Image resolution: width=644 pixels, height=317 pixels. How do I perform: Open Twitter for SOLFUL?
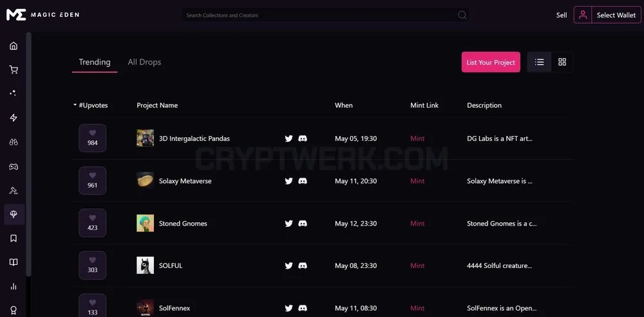point(289,265)
